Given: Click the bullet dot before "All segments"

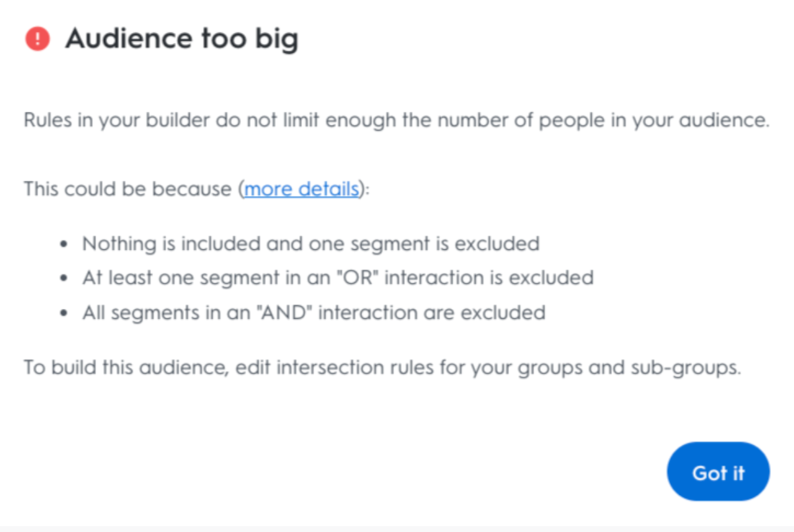Looking at the screenshot, I should point(65,313).
